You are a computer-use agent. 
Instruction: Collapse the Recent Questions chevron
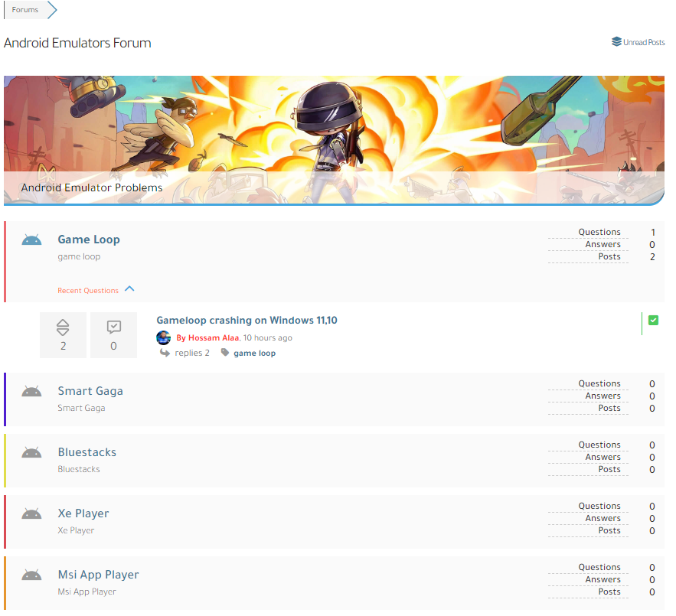point(130,288)
